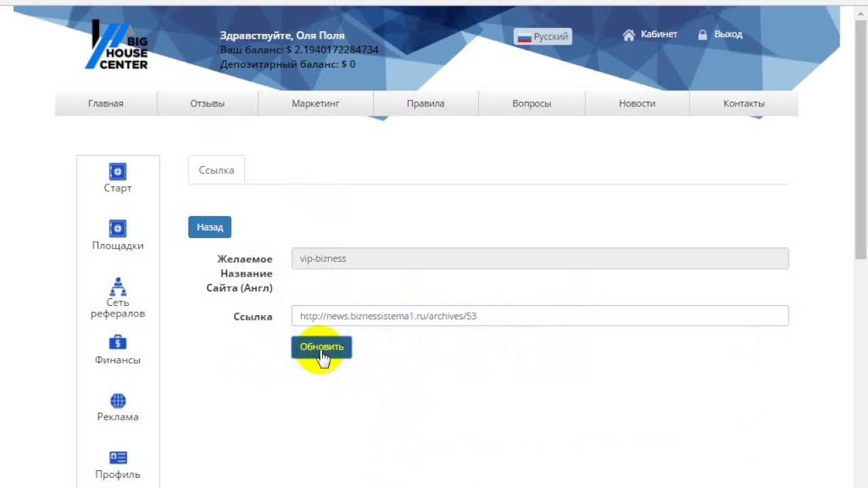Click the Площадки sidebar label
Screen dimensions: 868x488
pyautogui.click(x=118, y=245)
